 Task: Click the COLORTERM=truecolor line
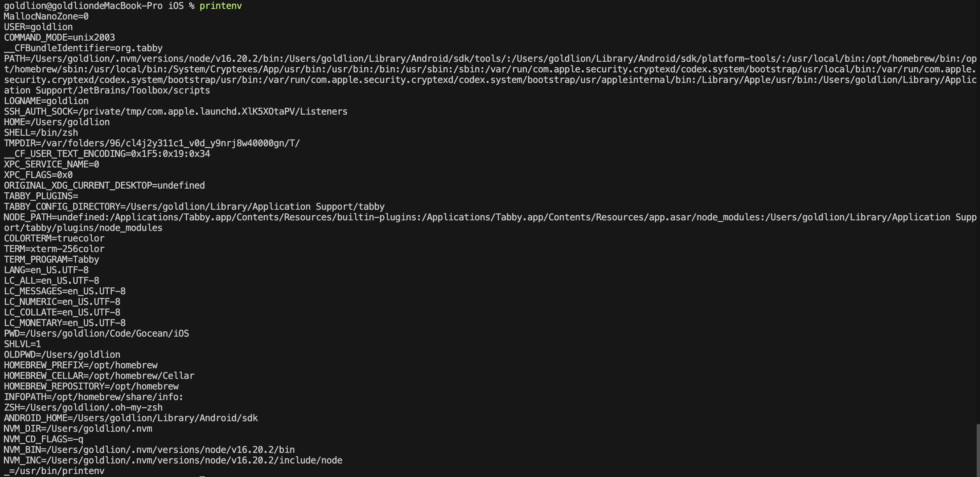tap(54, 238)
